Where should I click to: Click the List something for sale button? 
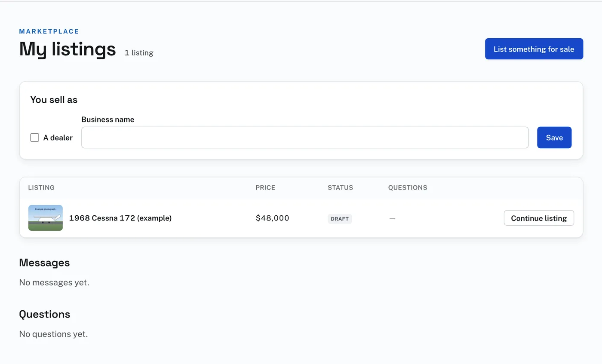(534, 49)
